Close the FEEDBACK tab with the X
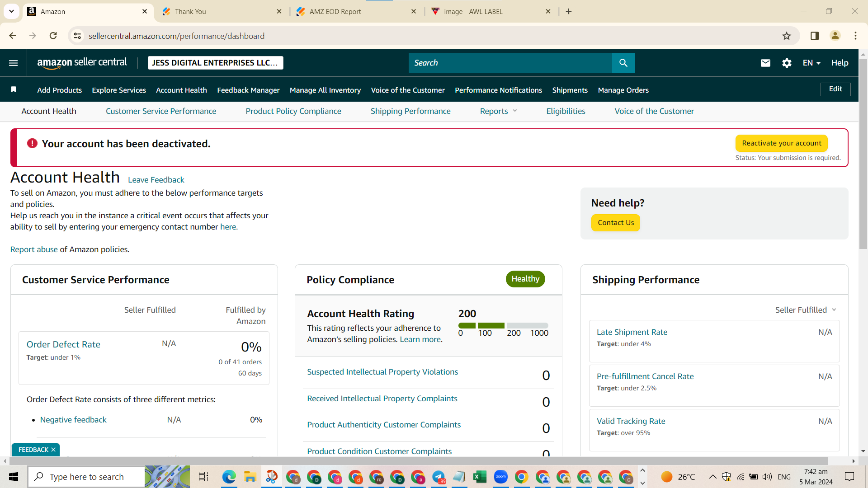Screen dimensions: 868x488 53,450
